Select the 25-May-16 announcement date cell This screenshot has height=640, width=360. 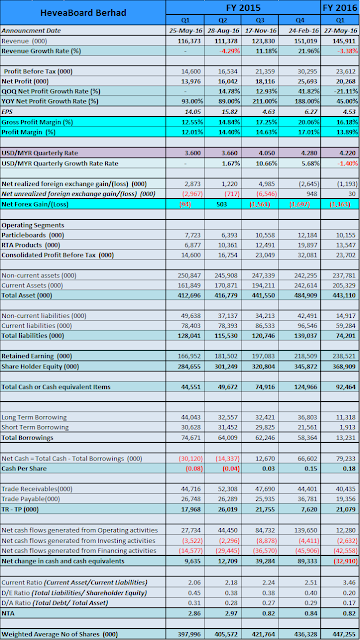(186, 30)
